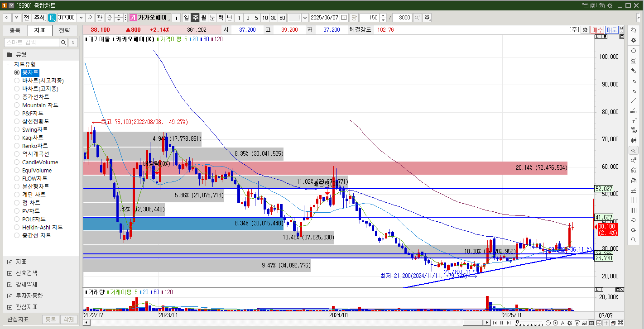
Task: Select the 분 (minute) period button
Action: (212, 17)
